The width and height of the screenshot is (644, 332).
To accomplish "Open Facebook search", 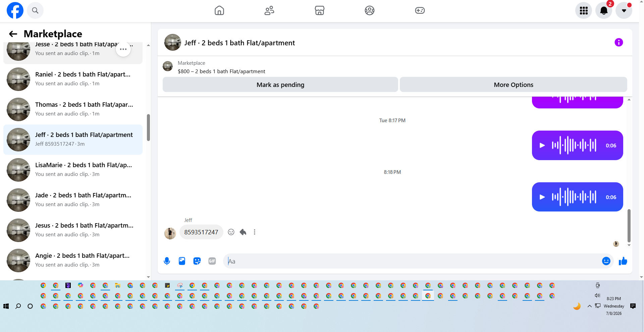I will click(x=35, y=10).
